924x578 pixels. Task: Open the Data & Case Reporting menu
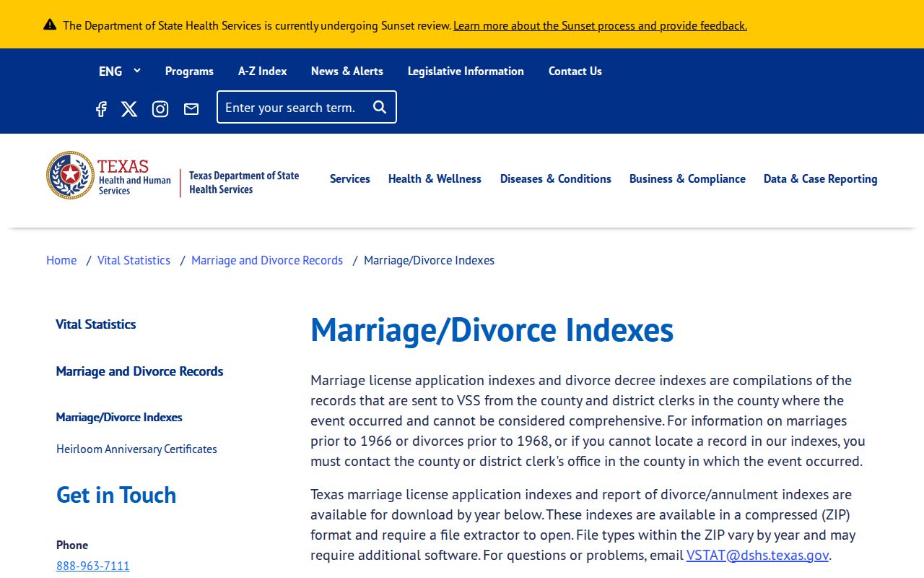tap(821, 178)
